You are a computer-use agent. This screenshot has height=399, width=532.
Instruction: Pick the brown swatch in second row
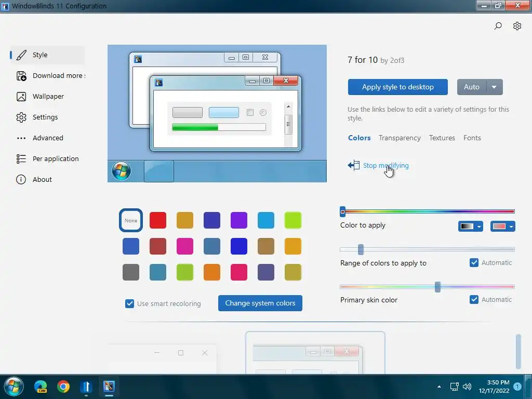click(265, 246)
